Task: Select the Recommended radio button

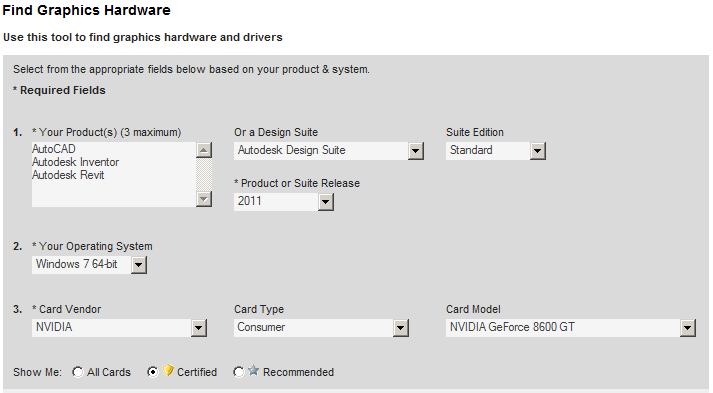Action: (x=239, y=372)
